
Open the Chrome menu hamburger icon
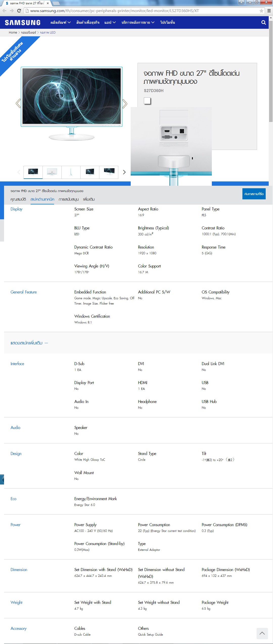coord(269,11)
